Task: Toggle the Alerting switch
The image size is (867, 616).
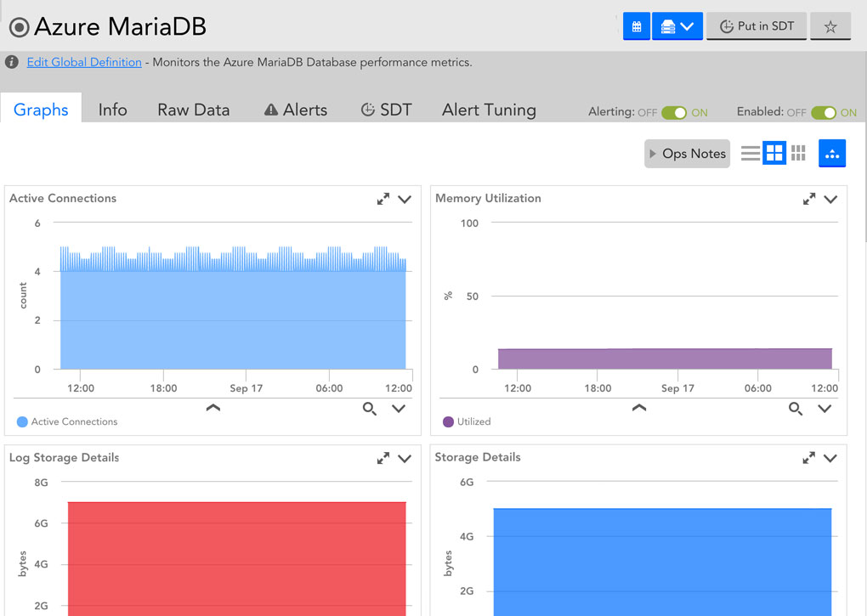Action: click(x=673, y=112)
